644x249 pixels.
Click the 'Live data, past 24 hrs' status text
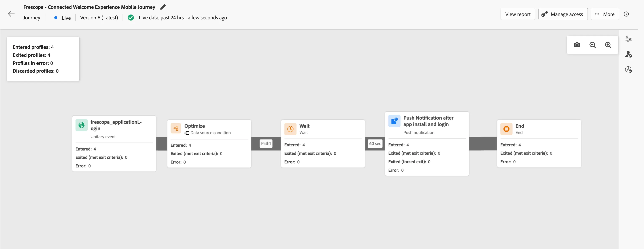[183, 18]
